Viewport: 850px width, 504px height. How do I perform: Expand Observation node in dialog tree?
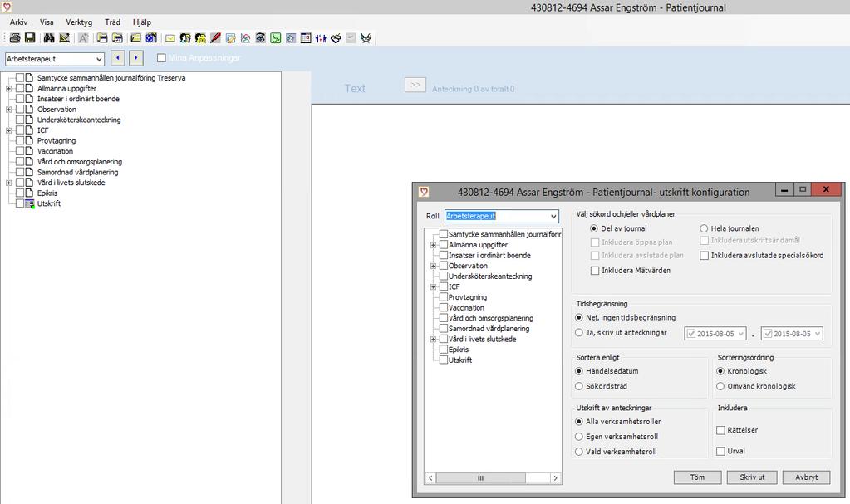pyautogui.click(x=433, y=266)
